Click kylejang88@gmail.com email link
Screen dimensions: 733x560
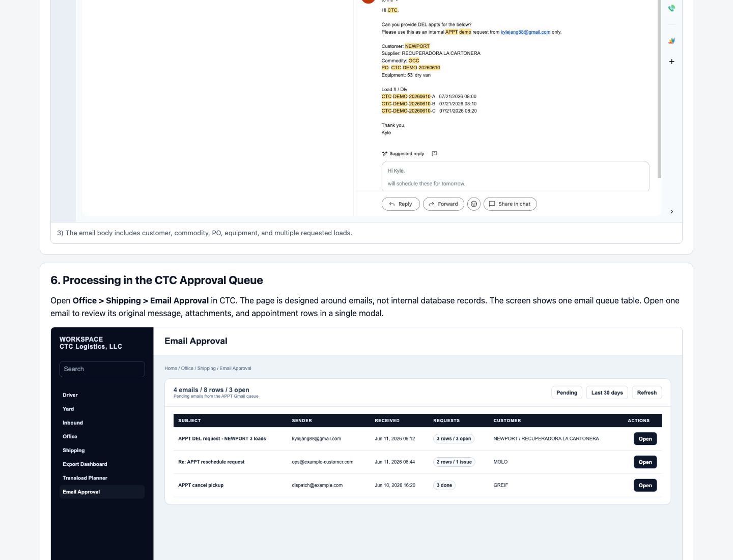[525, 32]
